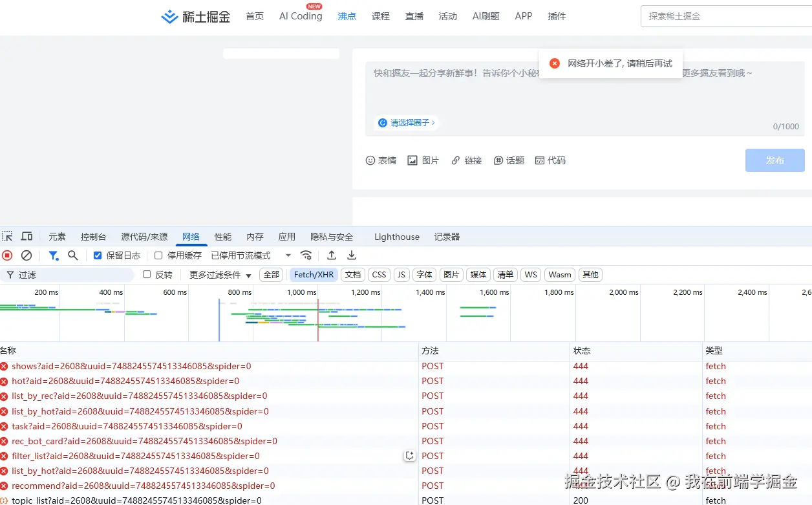The width and height of the screenshot is (812, 505).
Task: Stop recording the network log
Action: (6, 255)
